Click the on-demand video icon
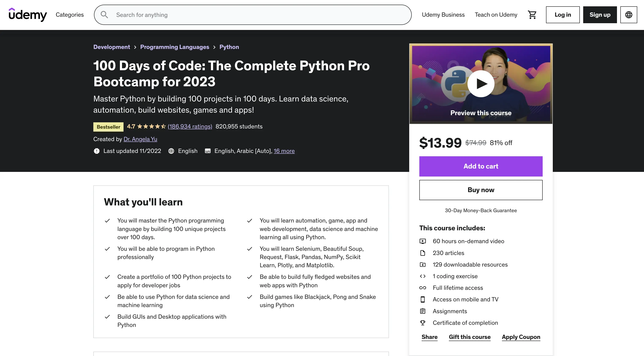 click(423, 241)
